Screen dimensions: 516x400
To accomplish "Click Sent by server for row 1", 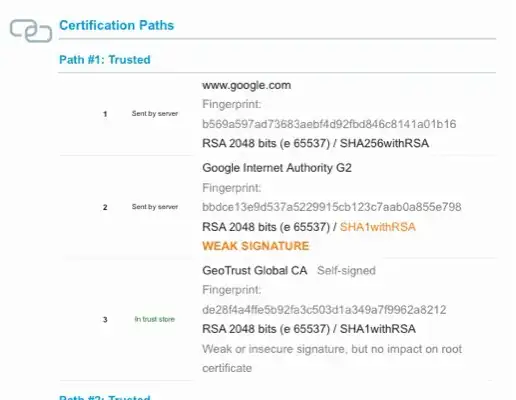I will tap(155, 114).
